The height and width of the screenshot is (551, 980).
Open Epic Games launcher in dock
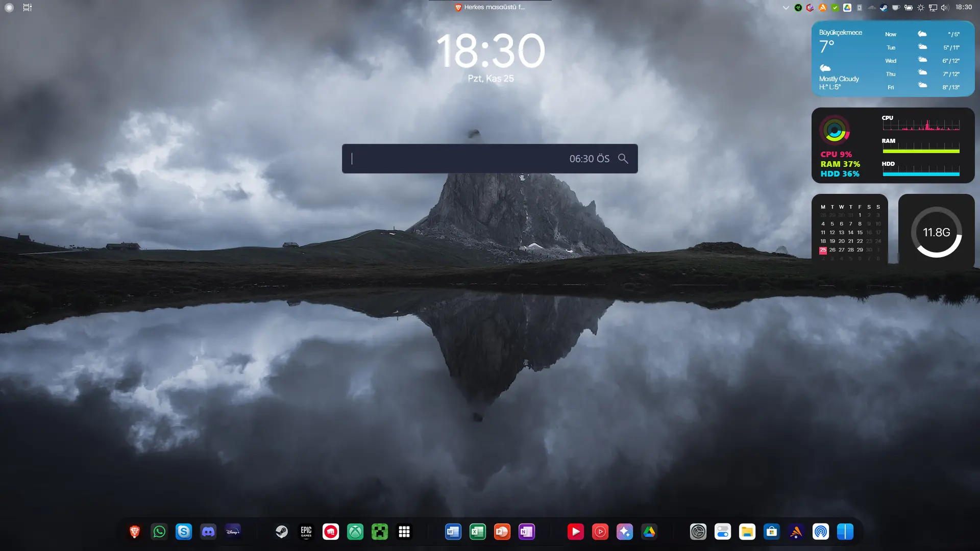click(x=306, y=532)
